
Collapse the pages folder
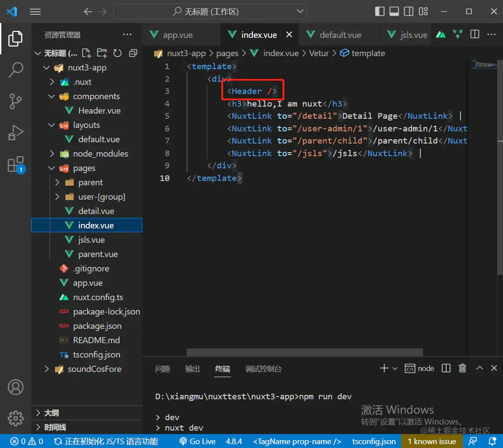tap(52, 168)
